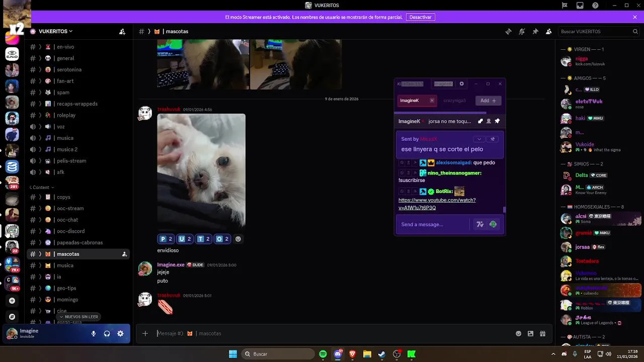Open the Discord inbox icon

tap(580, 6)
